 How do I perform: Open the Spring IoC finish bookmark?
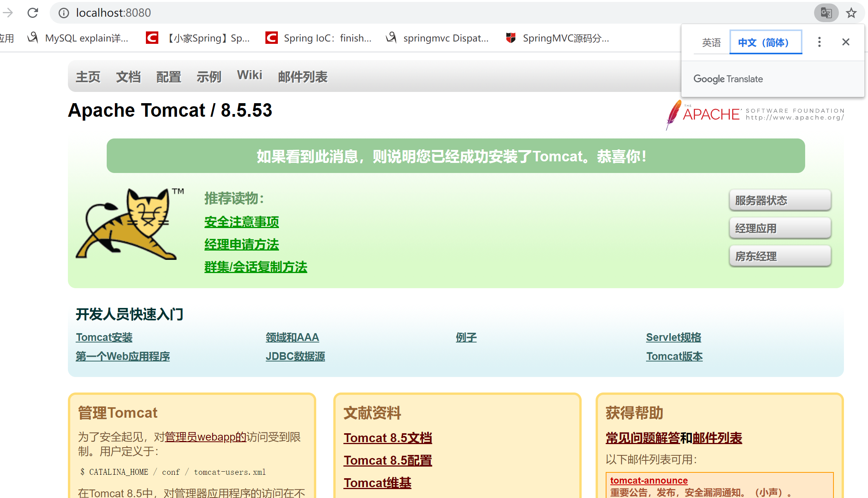coord(319,38)
